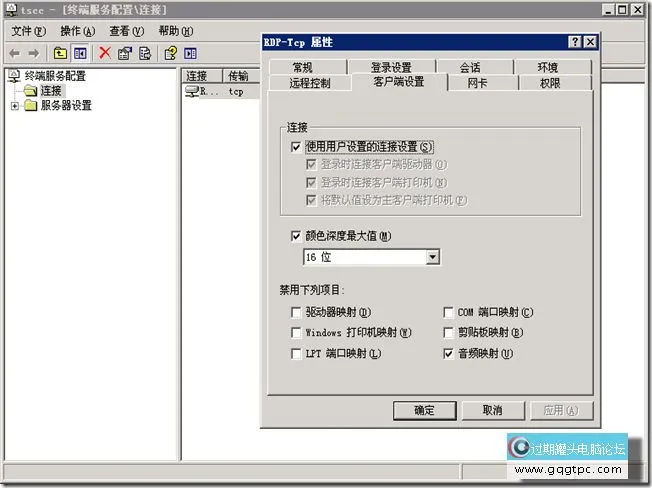Click the 取消 button

click(493, 411)
